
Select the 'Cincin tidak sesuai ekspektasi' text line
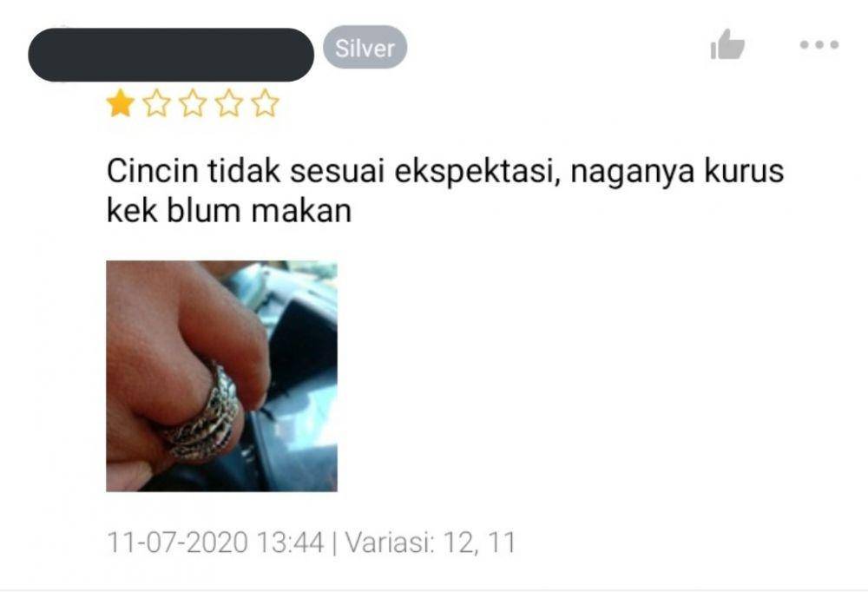445,170
